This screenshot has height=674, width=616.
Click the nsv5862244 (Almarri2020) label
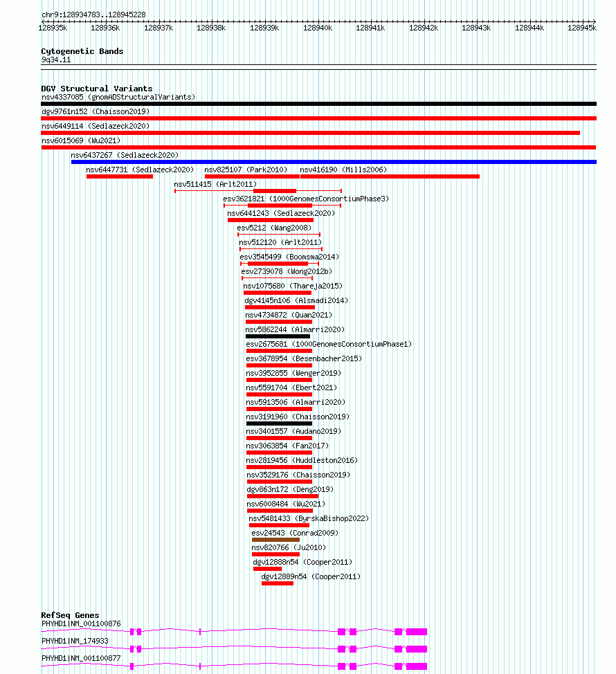pos(295,330)
